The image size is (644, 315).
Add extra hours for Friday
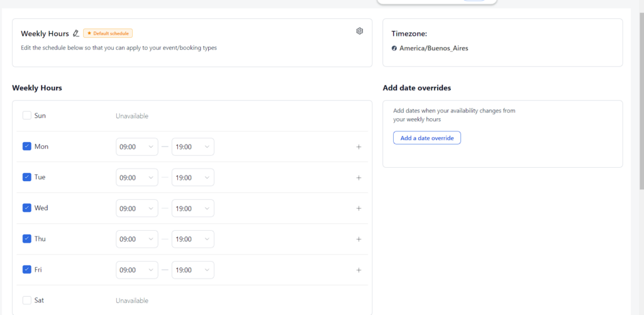click(359, 270)
